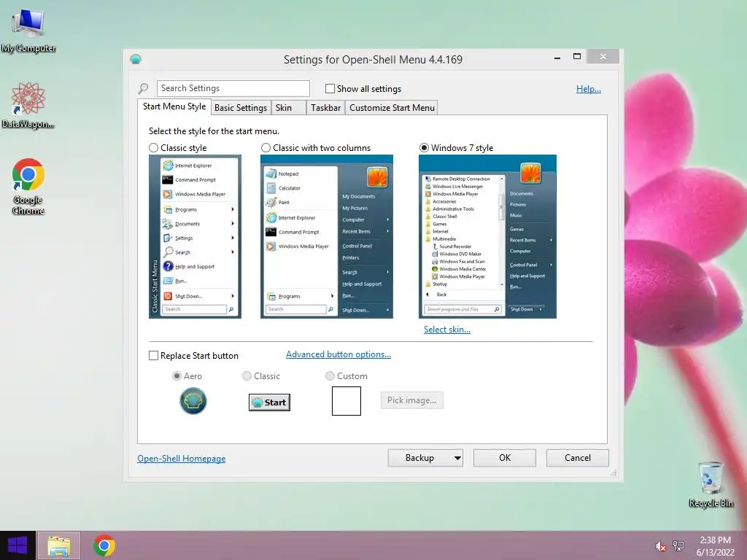
Task: Open Chrome from the taskbar
Action: click(104, 545)
